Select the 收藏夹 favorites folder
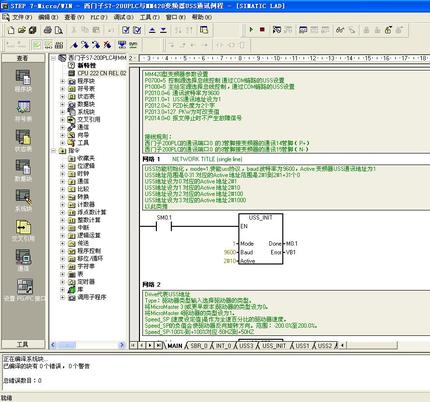The image size is (430, 402). (86, 158)
